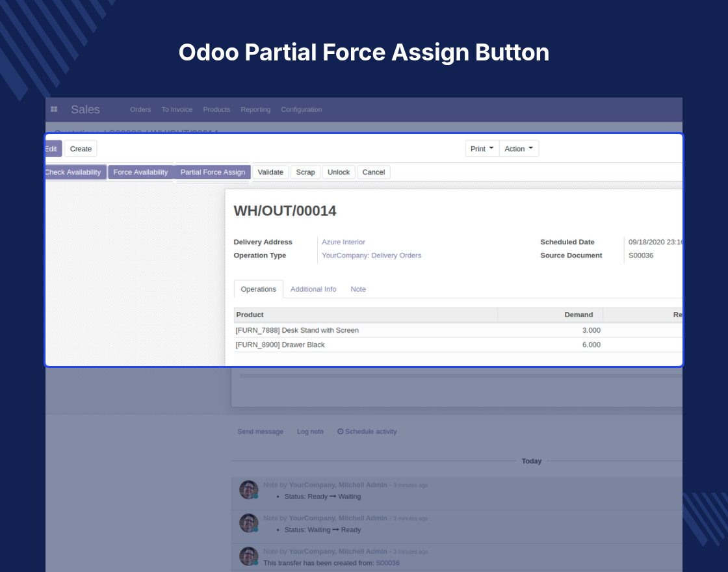Click the Validate button
The image size is (728, 572).
click(x=270, y=172)
